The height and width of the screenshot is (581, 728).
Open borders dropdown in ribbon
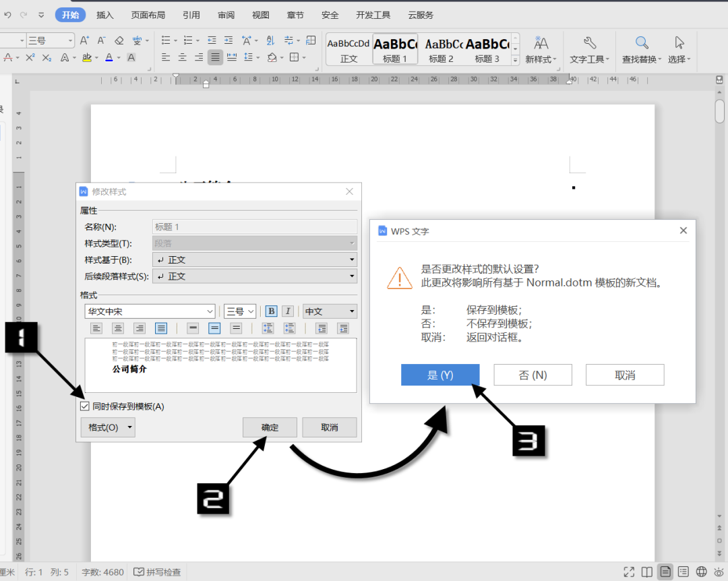point(304,57)
